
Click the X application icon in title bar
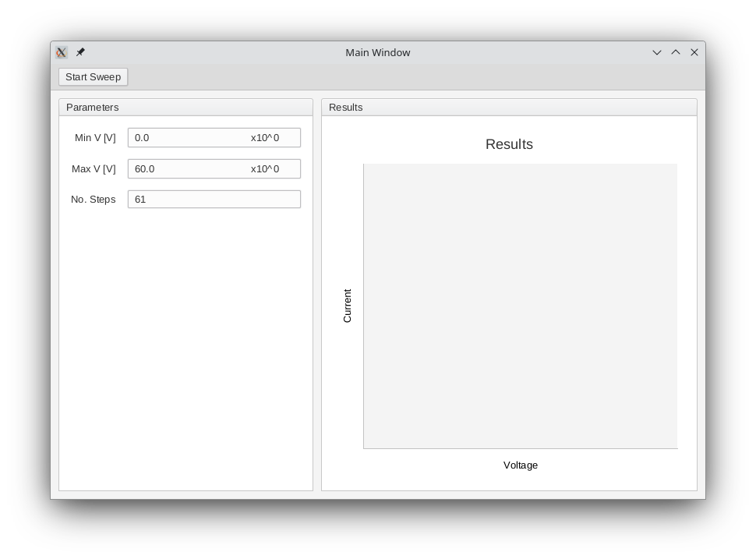click(62, 52)
